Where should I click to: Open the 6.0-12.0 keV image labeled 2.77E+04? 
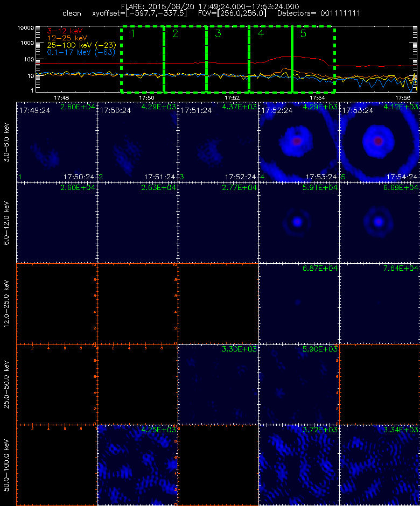tap(218, 223)
